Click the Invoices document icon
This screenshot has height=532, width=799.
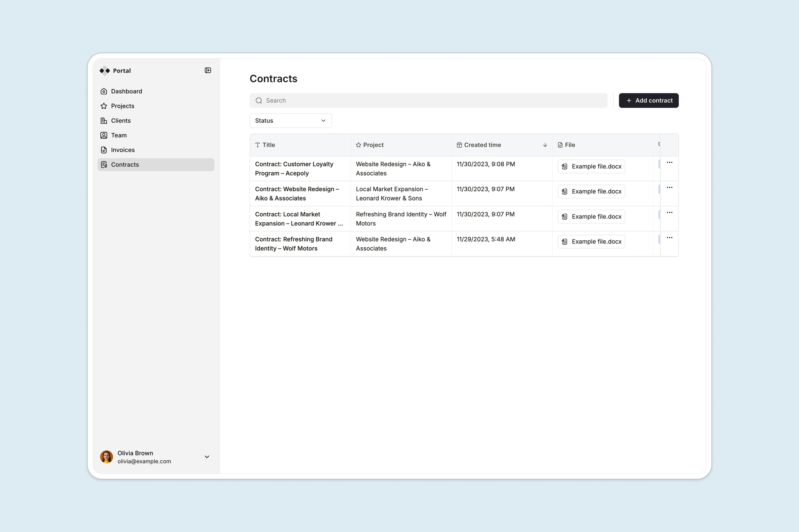104,150
